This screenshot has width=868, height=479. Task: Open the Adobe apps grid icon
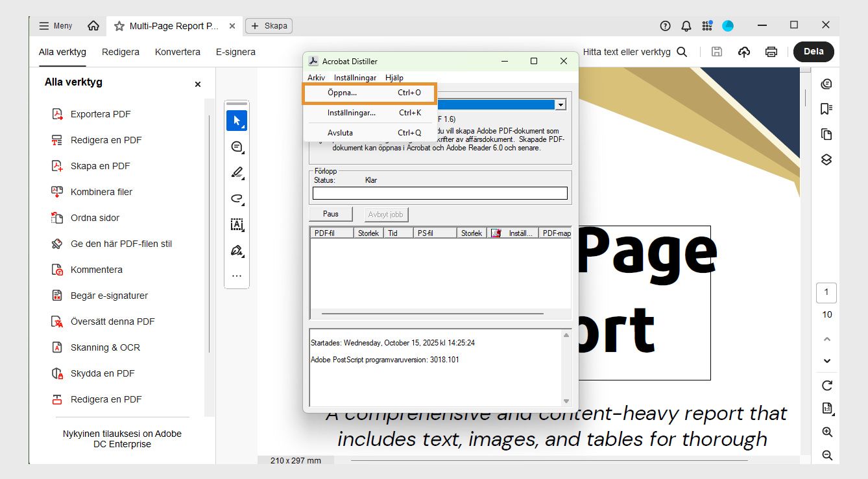click(x=707, y=26)
